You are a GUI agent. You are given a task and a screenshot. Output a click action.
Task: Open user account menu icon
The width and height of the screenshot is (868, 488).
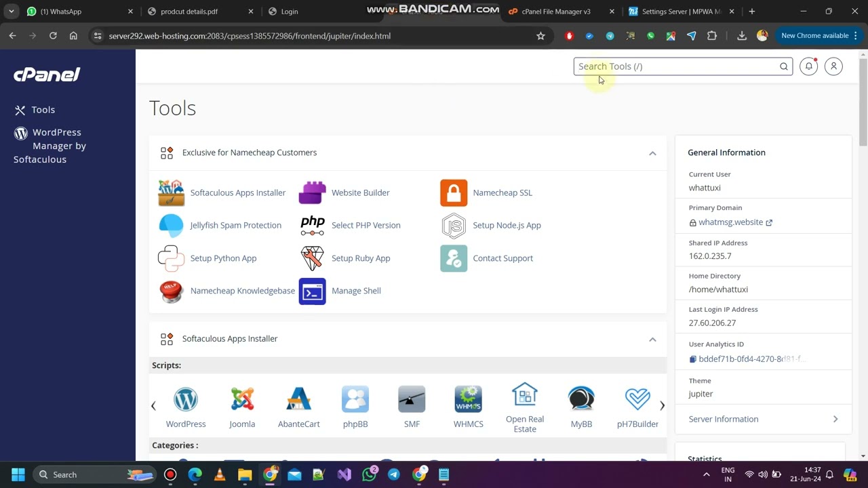pyautogui.click(x=833, y=66)
